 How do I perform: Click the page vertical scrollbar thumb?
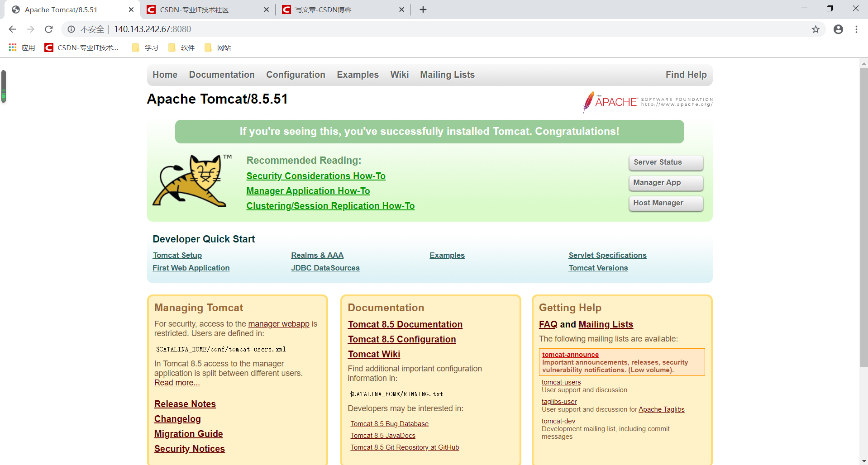point(864,217)
